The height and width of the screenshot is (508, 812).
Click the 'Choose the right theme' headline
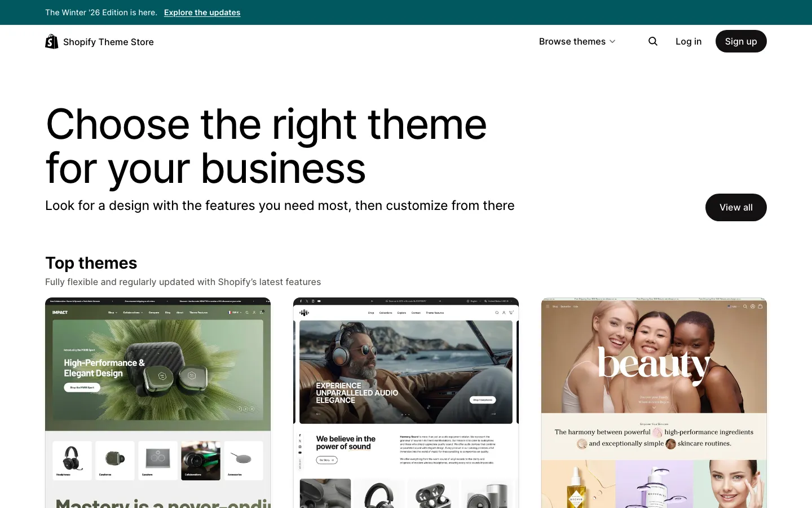coord(266,146)
